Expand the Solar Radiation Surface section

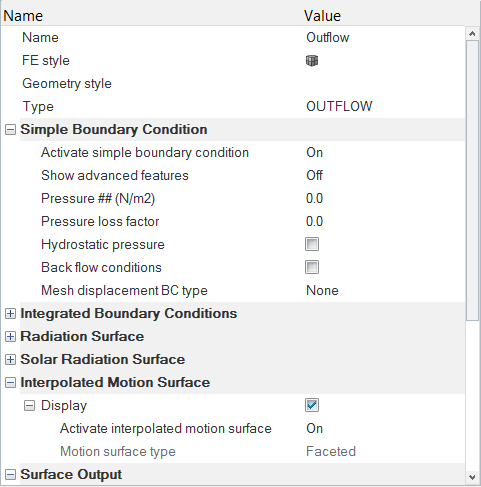(x=10, y=360)
